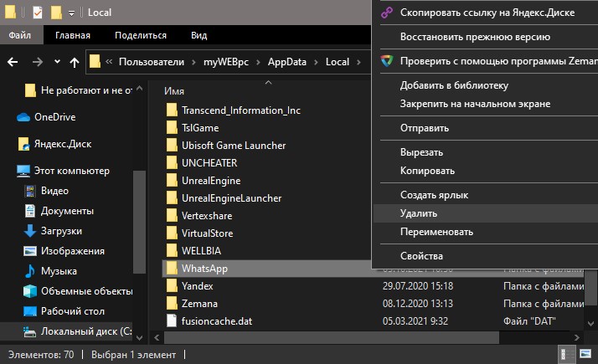This screenshot has height=364, width=598.
Task: Click the WhatsApp folder icon
Action: point(172,268)
